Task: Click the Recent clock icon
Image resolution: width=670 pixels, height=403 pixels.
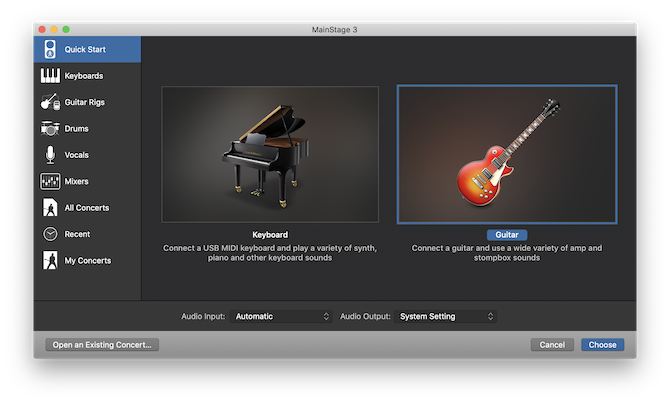Action: pyautogui.click(x=50, y=234)
